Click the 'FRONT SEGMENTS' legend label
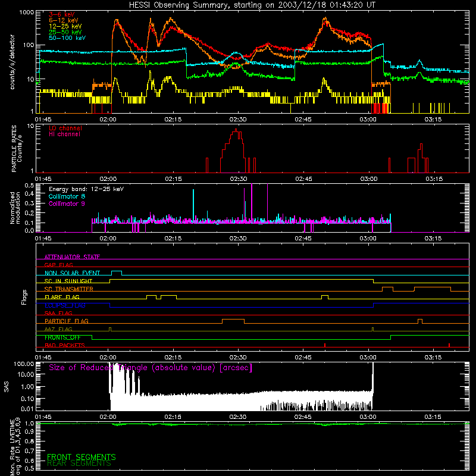The width and height of the screenshot is (476, 476). [x=82, y=457]
